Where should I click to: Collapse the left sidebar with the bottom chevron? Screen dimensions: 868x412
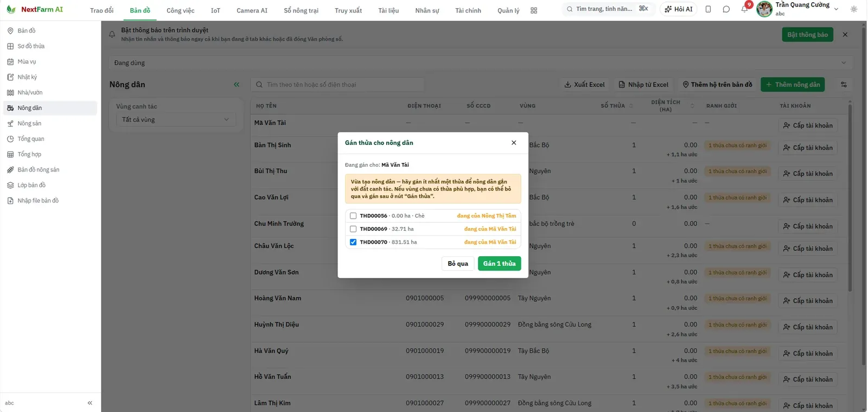(90, 403)
